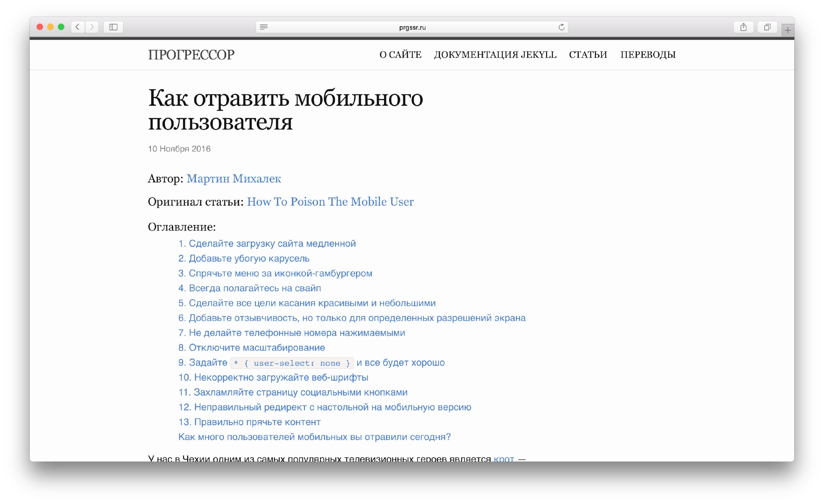Jump to Всегда полагайтесь на свайп
Viewport: 824px width, 504px height.
249,288
